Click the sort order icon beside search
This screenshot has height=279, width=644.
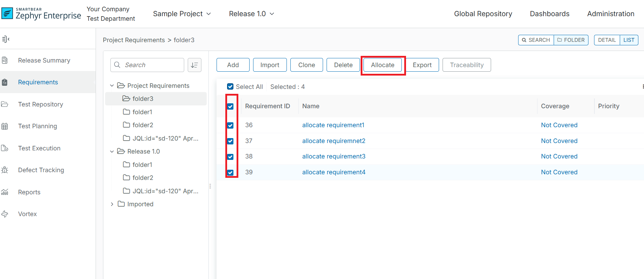click(194, 65)
